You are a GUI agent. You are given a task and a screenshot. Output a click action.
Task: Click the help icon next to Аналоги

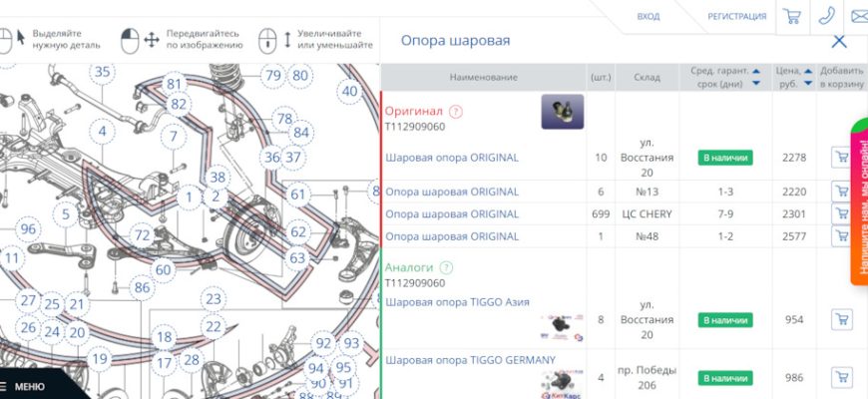446,267
